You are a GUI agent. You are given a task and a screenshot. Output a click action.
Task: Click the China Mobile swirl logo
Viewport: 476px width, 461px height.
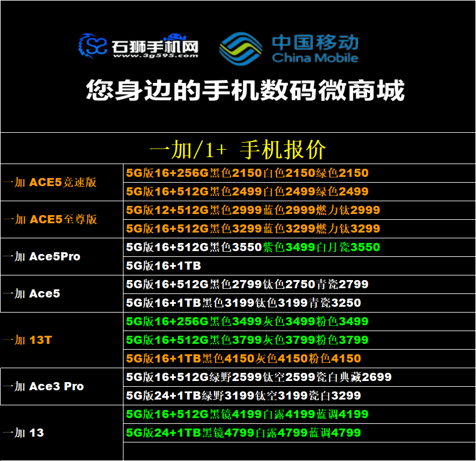[241, 49]
